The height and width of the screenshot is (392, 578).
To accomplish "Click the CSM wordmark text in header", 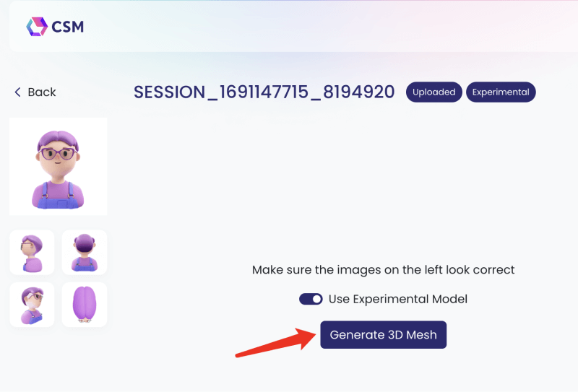I will (68, 27).
